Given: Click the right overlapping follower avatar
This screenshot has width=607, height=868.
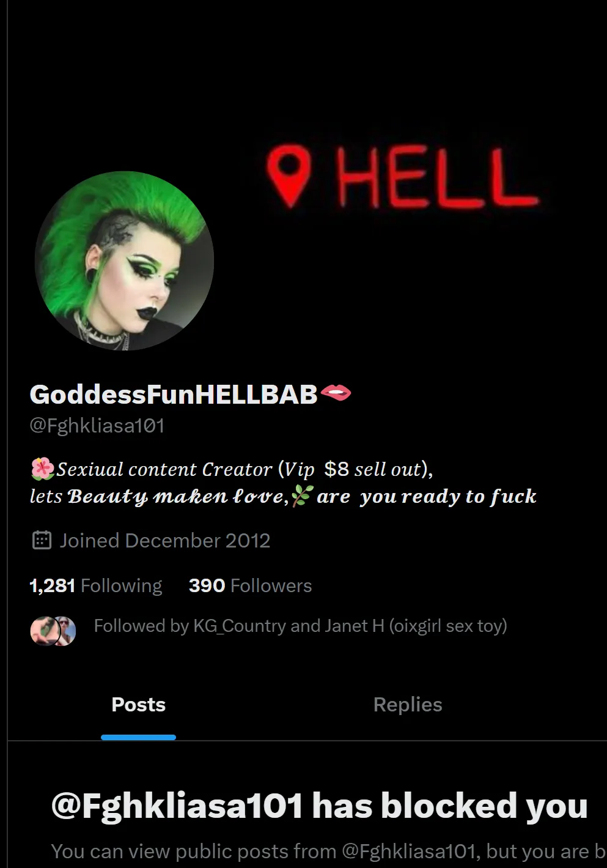Looking at the screenshot, I should (66, 631).
